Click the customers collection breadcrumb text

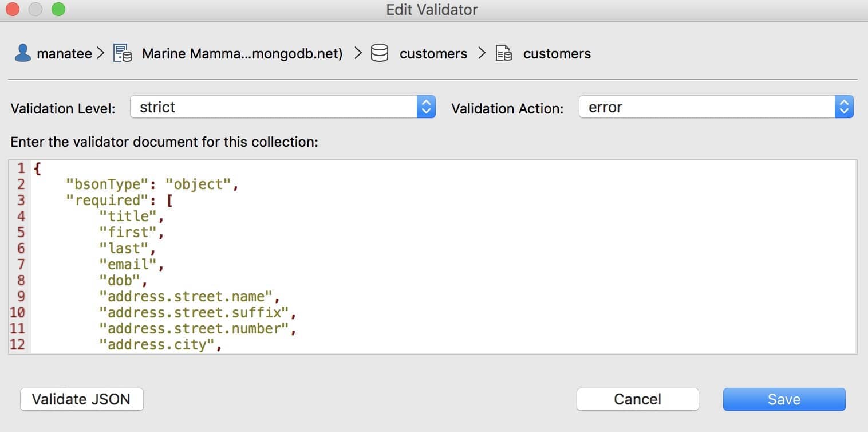(557, 54)
